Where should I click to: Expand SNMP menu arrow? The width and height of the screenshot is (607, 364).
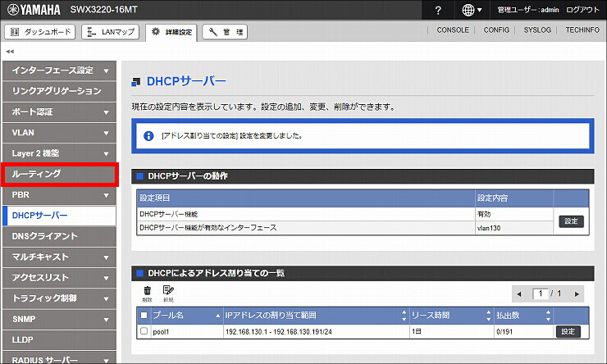(x=106, y=320)
